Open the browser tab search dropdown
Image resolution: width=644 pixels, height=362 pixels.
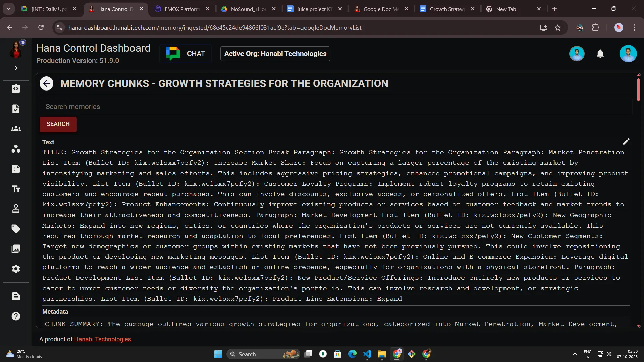pos(9,9)
